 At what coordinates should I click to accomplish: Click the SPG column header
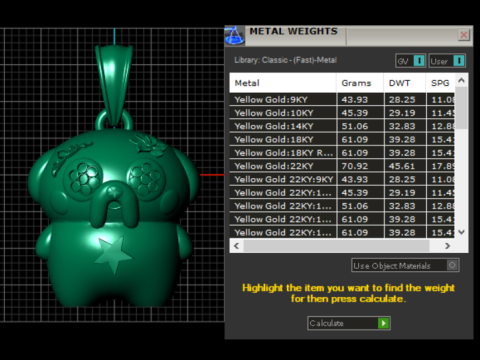[x=440, y=83]
